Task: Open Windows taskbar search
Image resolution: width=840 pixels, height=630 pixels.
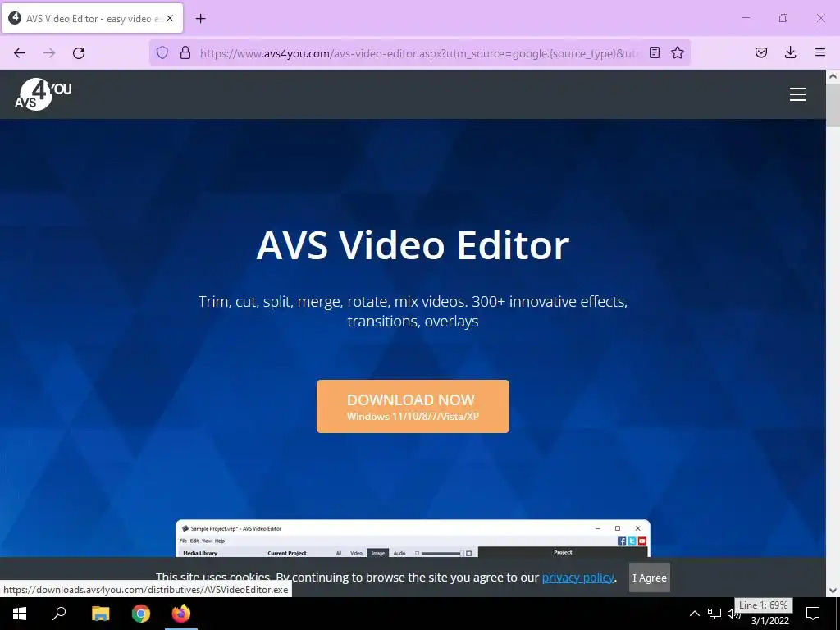Action: [59, 614]
